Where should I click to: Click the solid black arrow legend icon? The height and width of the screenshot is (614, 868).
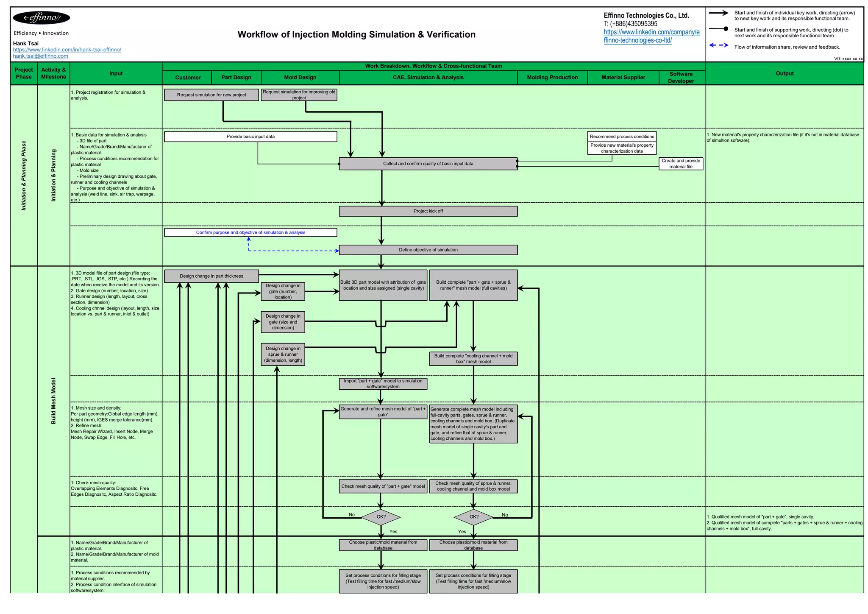(718, 13)
